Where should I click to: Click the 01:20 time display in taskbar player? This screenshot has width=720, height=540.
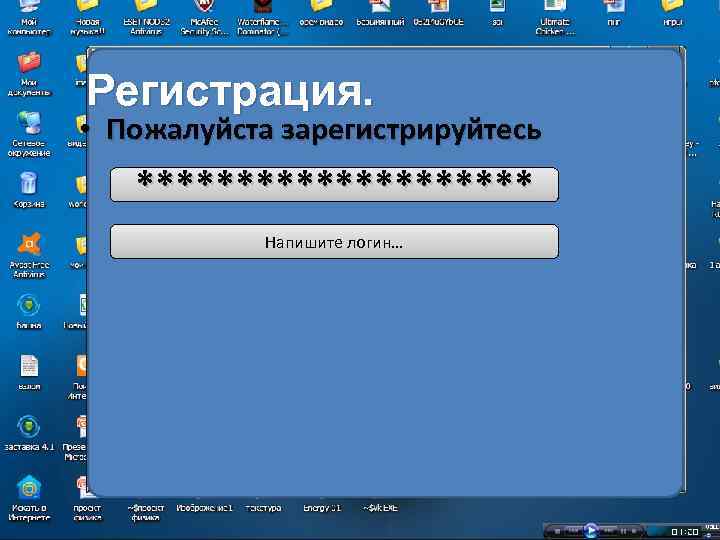tap(684, 532)
